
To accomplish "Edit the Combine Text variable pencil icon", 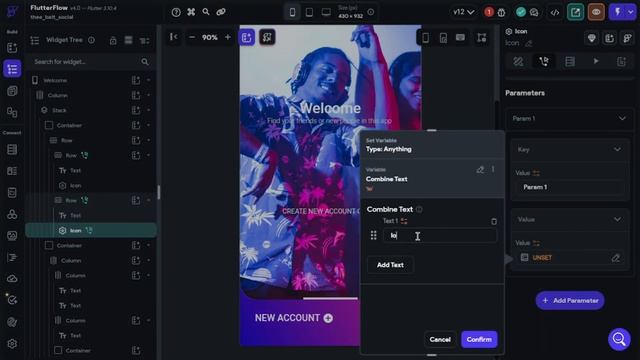I will 480,169.
